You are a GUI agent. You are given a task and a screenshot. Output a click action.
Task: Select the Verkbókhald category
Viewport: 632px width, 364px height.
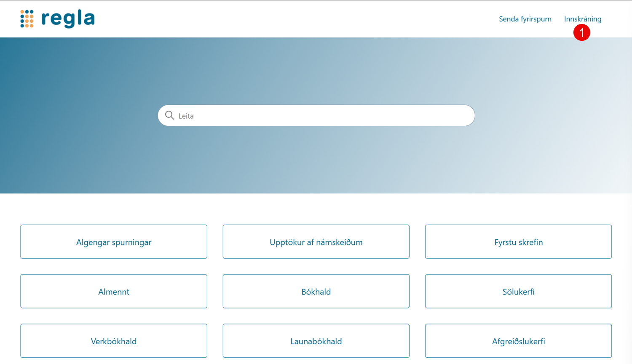pos(114,341)
